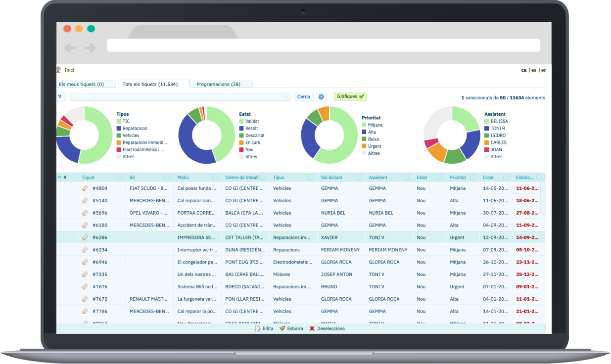Click the BELISSA swatch in Assistent legend
This screenshot has width=611, height=364.
pyautogui.click(x=487, y=121)
